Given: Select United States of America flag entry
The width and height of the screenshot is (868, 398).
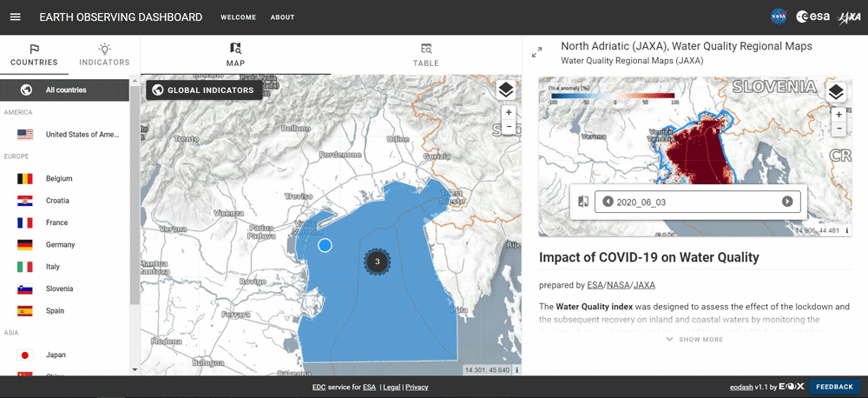Looking at the screenshot, I should [65, 134].
